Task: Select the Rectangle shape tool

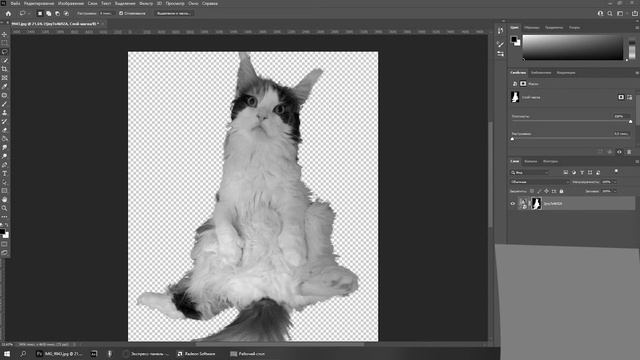Action: pyautogui.click(x=4, y=191)
